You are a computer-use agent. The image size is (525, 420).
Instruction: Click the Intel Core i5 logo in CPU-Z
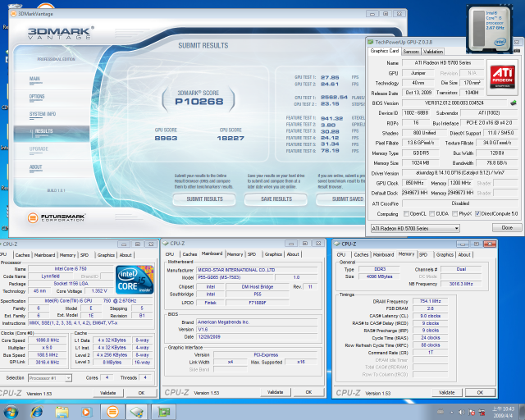135,280
